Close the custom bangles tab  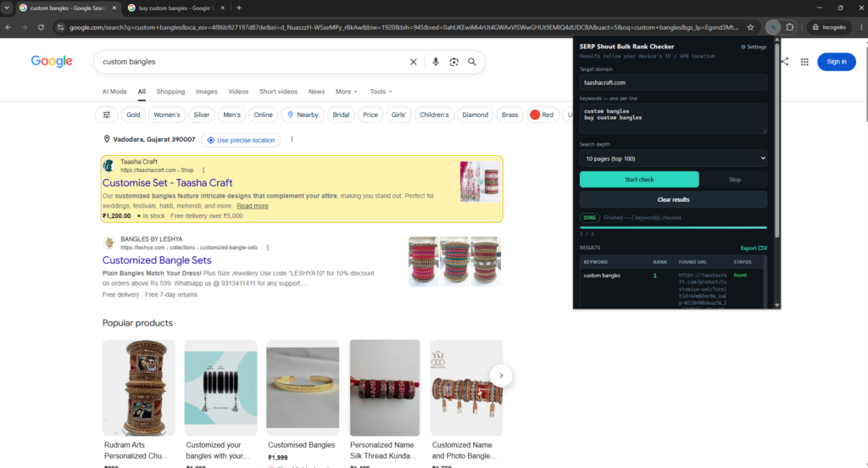(x=114, y=8)
